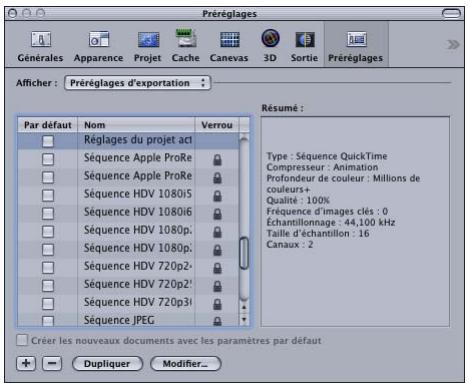
Task: Select the Réglages du projet act row
Action: coord(128,141)
